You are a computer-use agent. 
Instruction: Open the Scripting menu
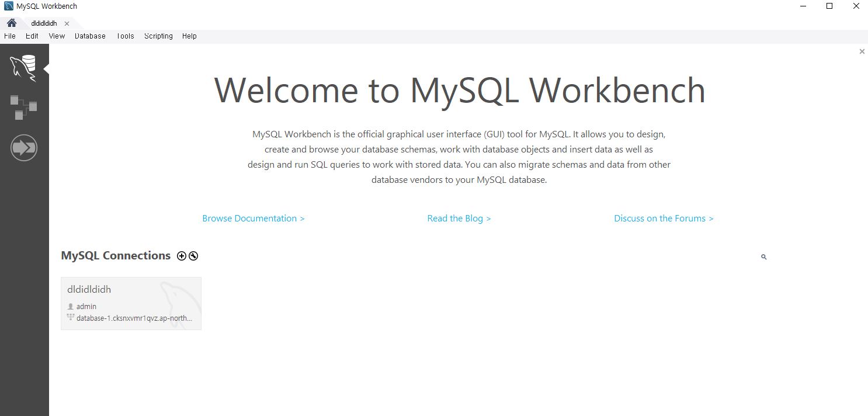158,36
